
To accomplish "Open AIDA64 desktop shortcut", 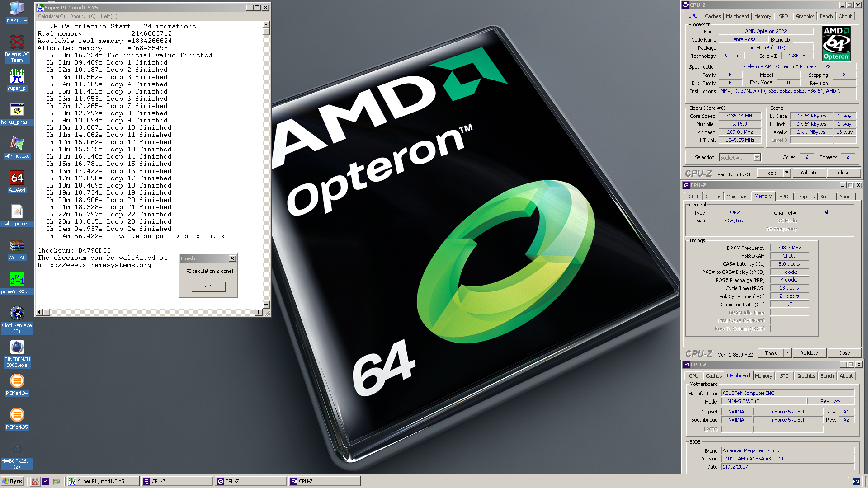I will point(17,181).
